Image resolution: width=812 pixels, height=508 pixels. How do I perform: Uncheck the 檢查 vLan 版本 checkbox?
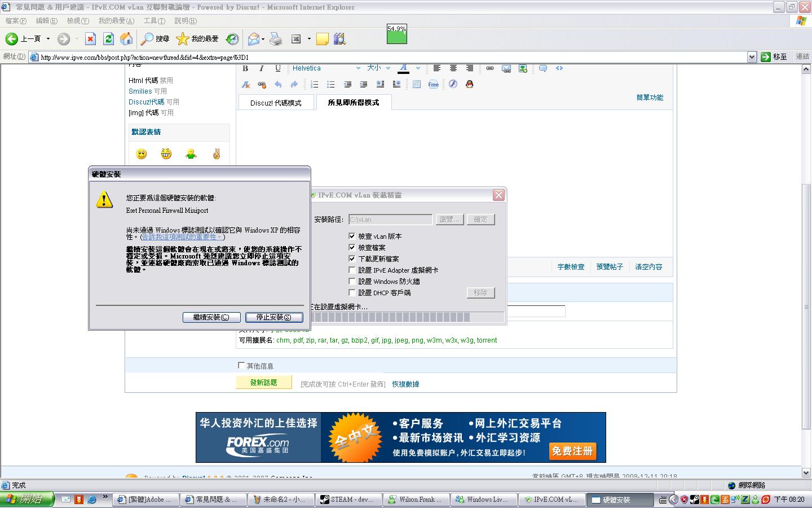coord(352,236)
